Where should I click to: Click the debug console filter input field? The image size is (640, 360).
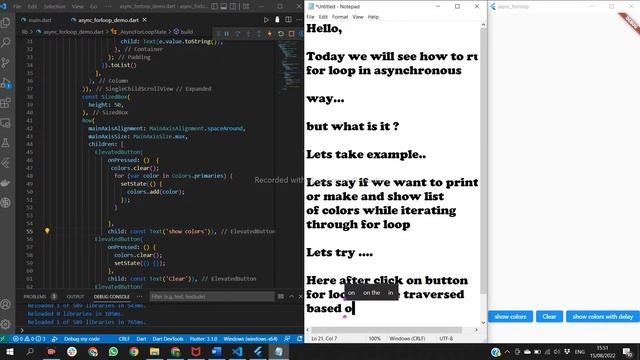(x=212, y=297)
